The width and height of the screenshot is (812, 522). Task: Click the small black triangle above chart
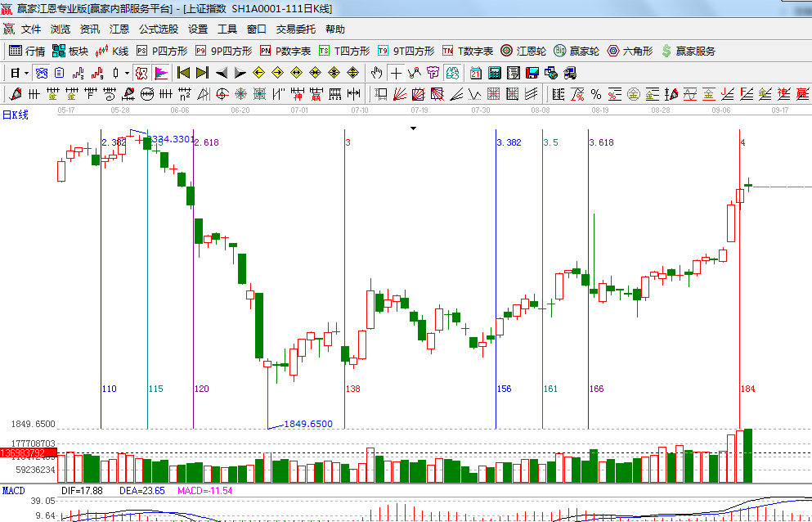413,128
